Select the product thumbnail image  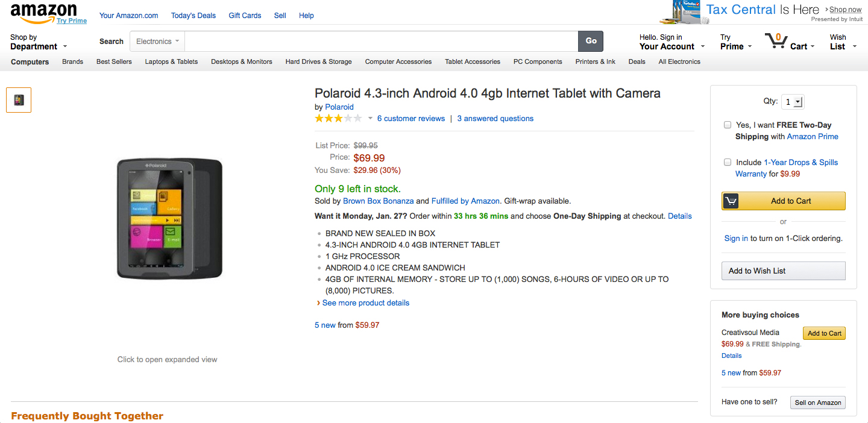19,100
